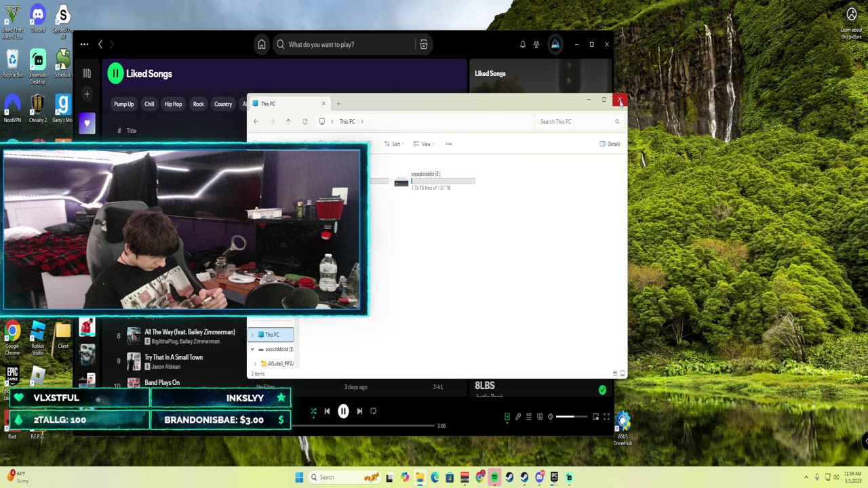Skip to previous track in Spotify
The image size is (868, 488).
pos(327,411)
